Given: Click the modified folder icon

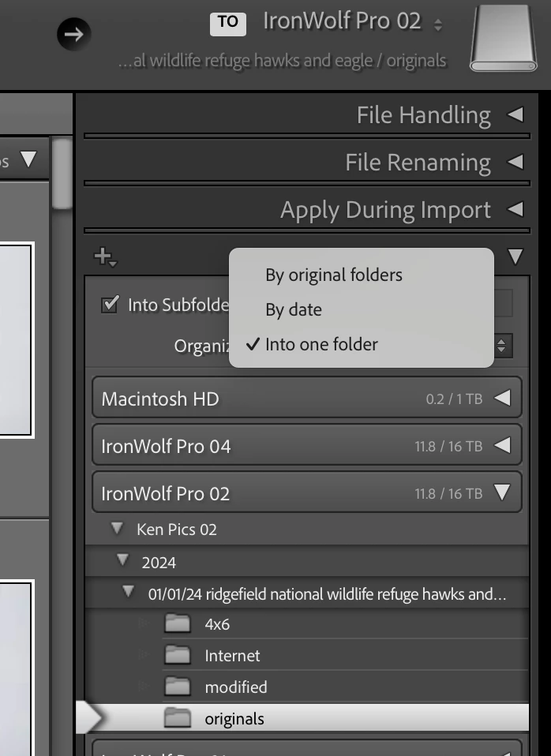Looking at the screenshot, I should pos(178,686).
